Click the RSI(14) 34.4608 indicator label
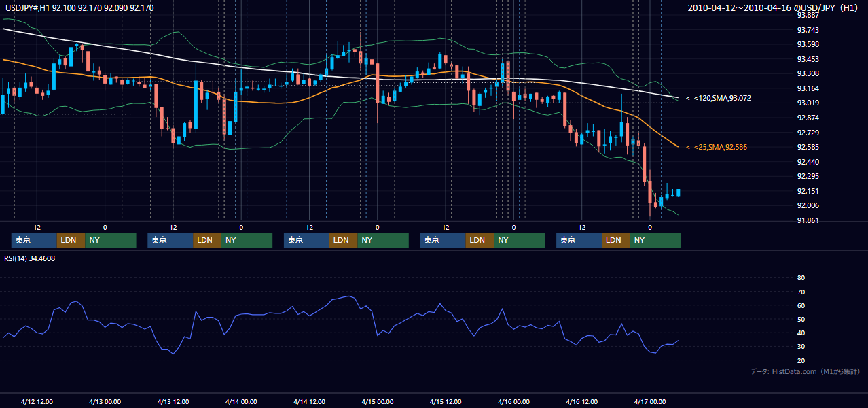This screenshot has width=868, height=408. pyautogui.click(x=30, y=258)
